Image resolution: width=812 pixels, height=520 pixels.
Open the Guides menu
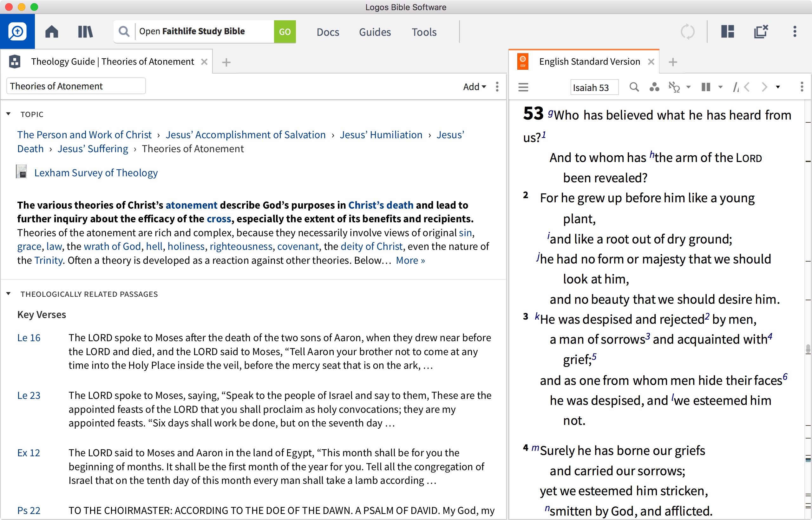click(x=375, y=32)
